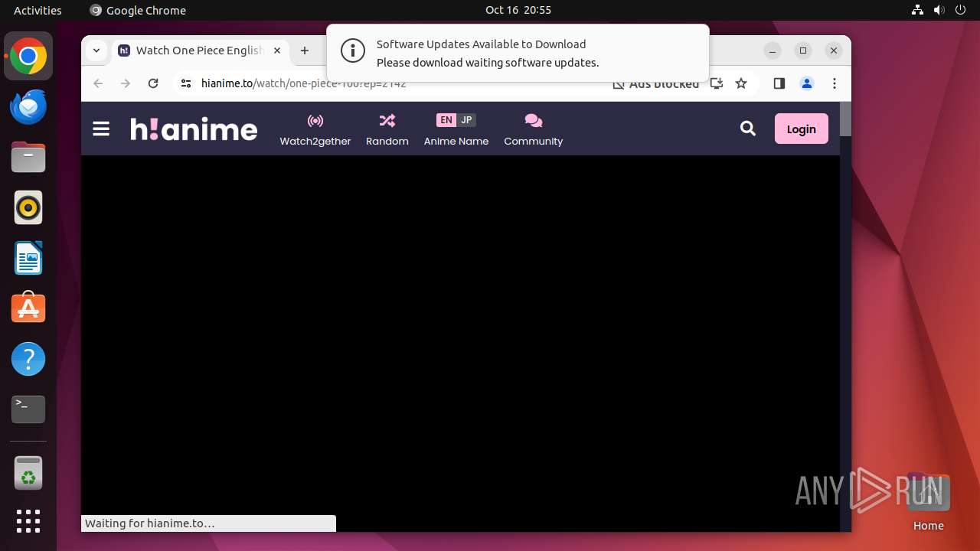Open Activities overview
This screenshot has height=551, width=980.
point(38,10)
